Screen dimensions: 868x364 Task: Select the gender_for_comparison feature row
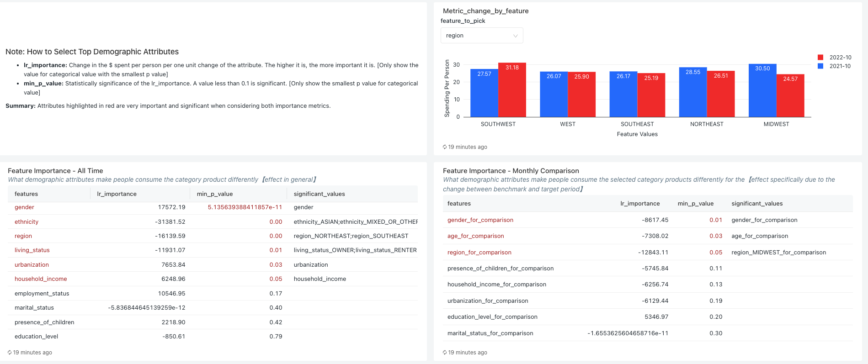[480, 220]
